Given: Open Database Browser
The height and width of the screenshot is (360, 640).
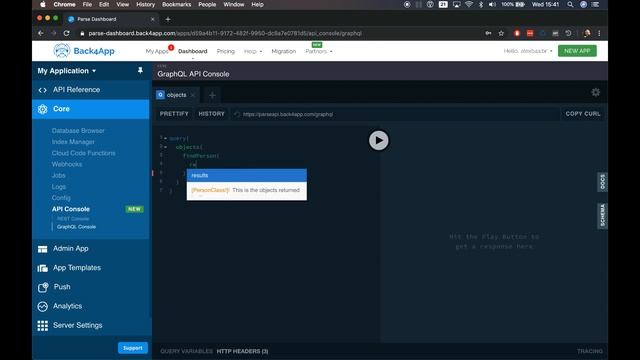Looking at the screenshot, I should click(78, 131).
